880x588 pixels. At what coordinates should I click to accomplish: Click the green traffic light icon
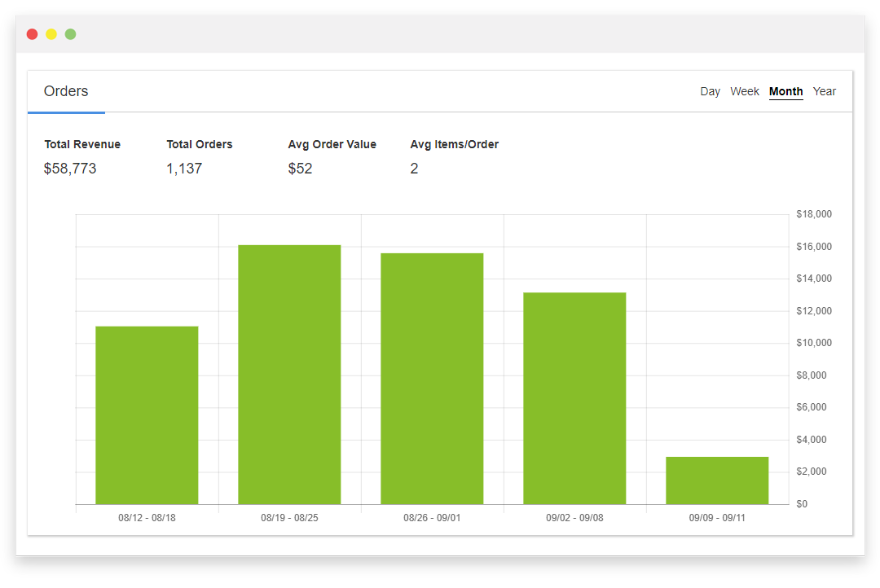click(70, 34)
